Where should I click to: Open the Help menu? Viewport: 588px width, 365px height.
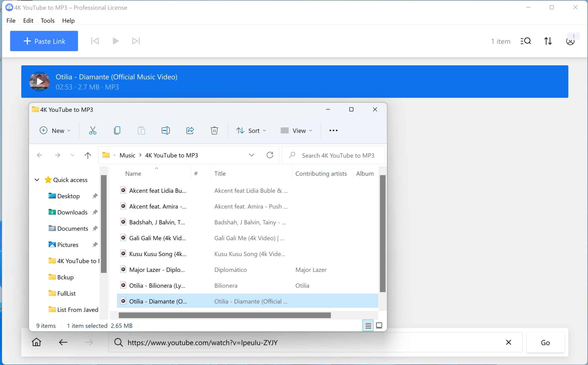point(68,20)
